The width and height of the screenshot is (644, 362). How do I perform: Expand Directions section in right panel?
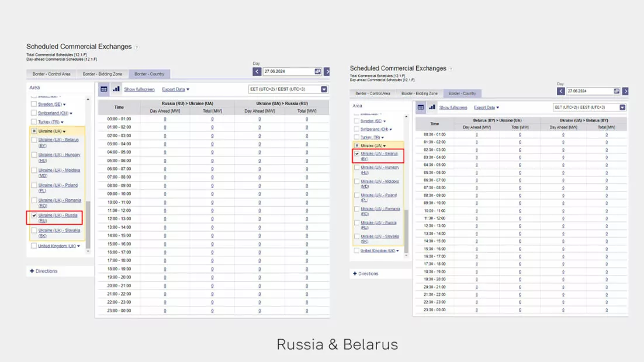[365, 274]
